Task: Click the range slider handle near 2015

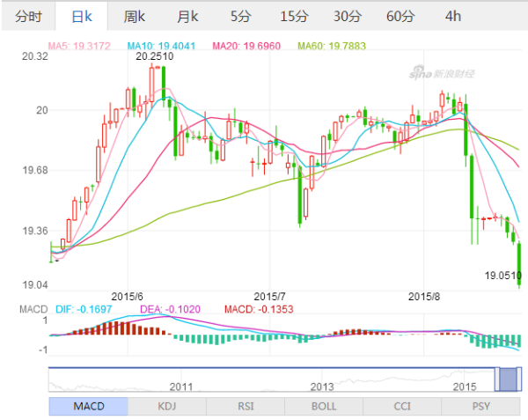Action: pyautogui.click(x=508, y=379)
